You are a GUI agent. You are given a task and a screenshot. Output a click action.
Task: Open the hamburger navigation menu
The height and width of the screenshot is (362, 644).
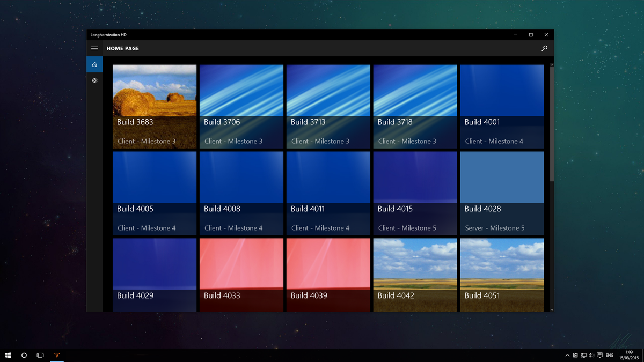pyautogui.click(x=94, y=48)
